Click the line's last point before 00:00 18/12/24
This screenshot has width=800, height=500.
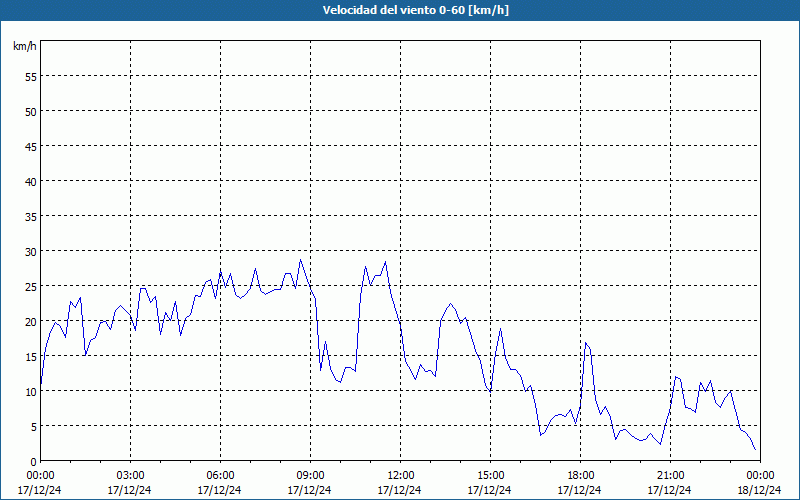tap(755, 449)
